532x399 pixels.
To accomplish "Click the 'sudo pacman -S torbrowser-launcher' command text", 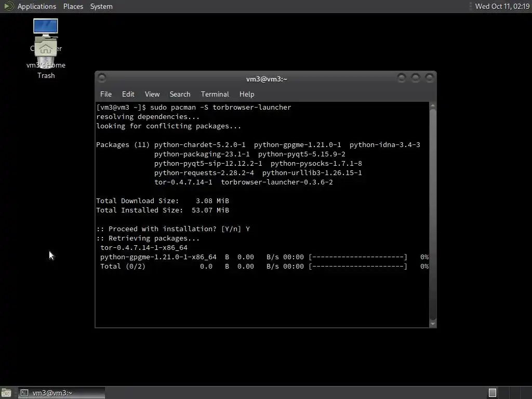I will click(220, 107).
